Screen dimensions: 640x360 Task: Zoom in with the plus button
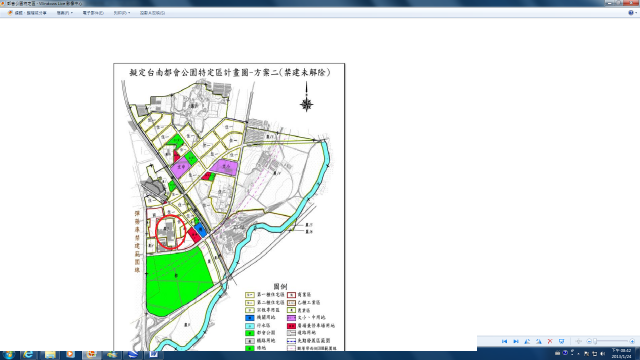632,341
